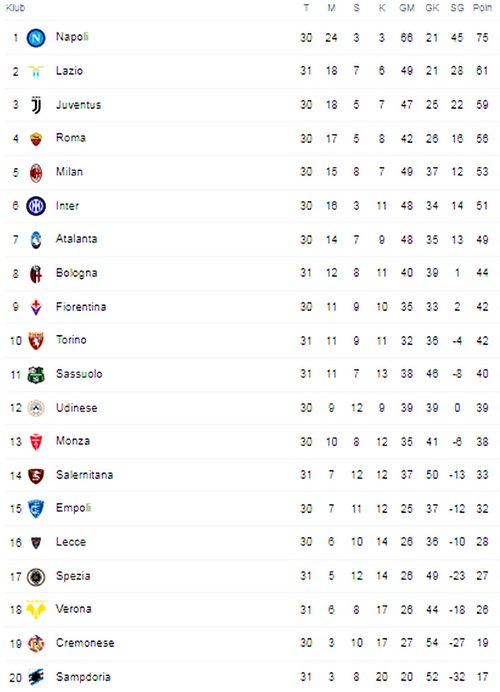The height and width of the screenshot is (692, 500).
Task: Click the AC Milan badge icon
Action: pyautogui.click(x=36, y=173)
